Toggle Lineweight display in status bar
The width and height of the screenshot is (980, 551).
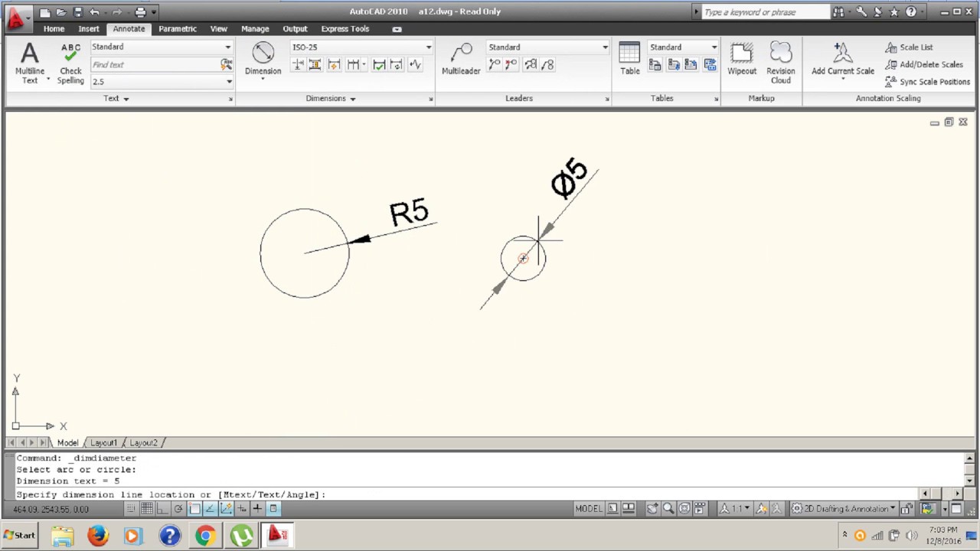(257, 509)
